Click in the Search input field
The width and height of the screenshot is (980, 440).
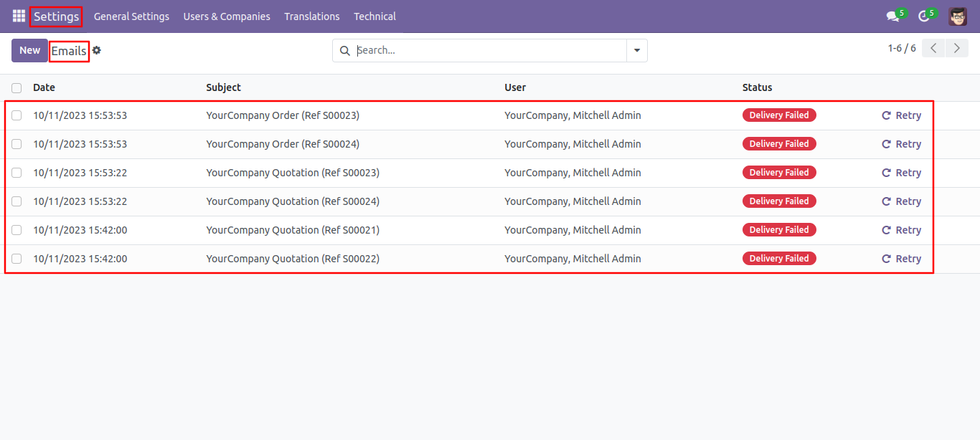pyautogui.click(x=490, y=50)
